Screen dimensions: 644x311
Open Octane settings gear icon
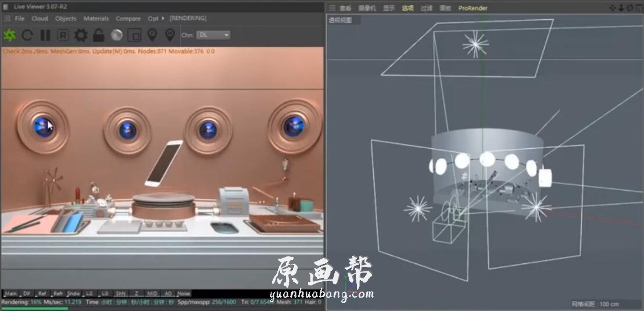81,35
